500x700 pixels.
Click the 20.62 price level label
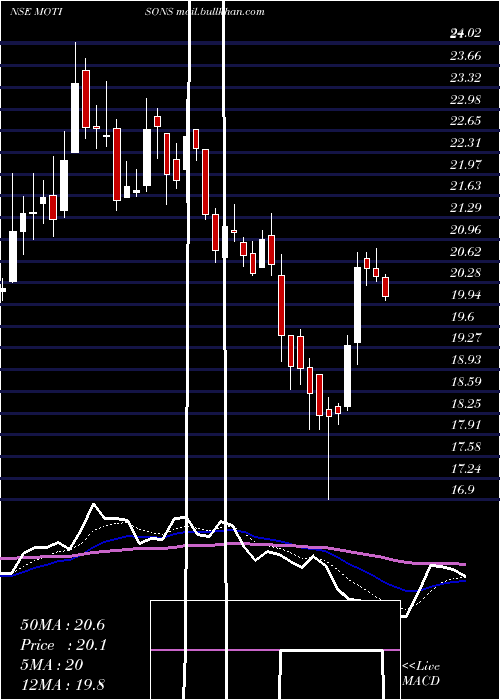[x=466, y=251]
